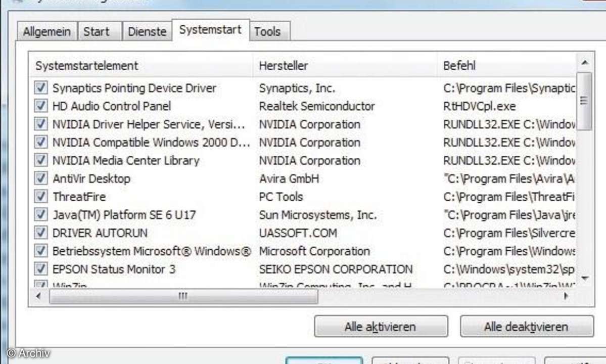606x364 pixels.
Task: Click vertical scrollbar down arrow
Action: point(585,278)
